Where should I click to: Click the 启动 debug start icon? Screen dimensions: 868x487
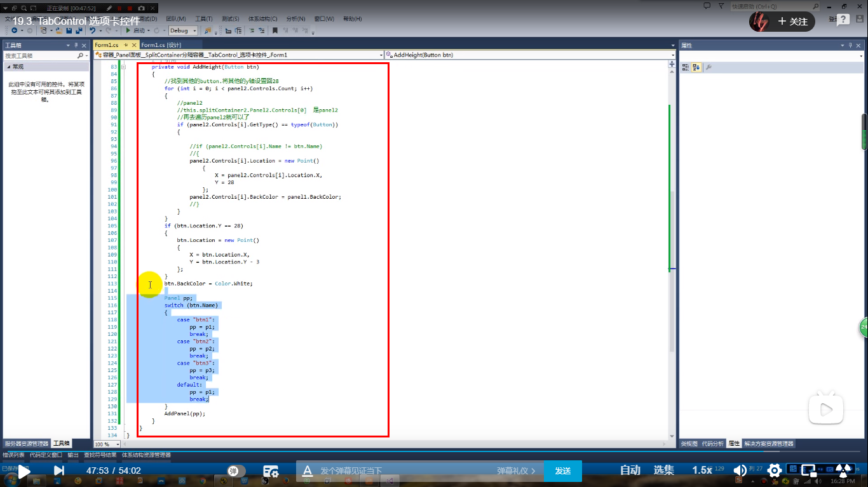tap(128, 30)
